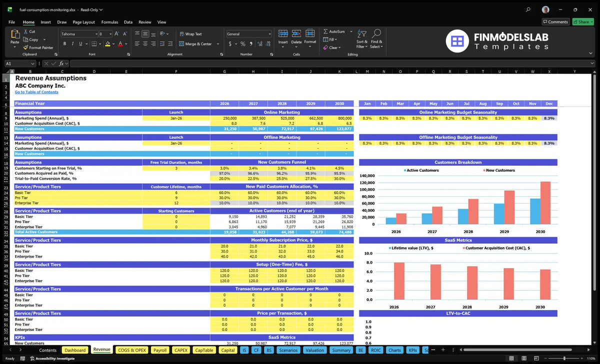Open the Tahoma font name dropdown

tap(95, 34)
